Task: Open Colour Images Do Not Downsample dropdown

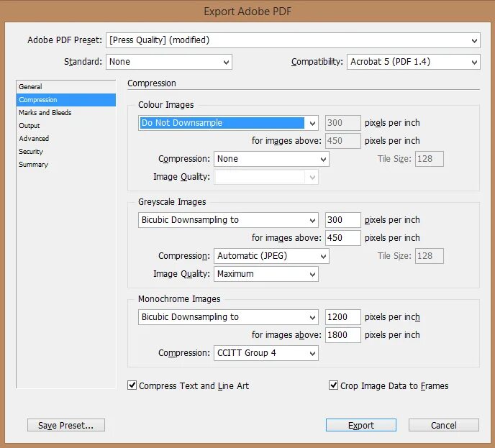Action: (x=228, y=123)
